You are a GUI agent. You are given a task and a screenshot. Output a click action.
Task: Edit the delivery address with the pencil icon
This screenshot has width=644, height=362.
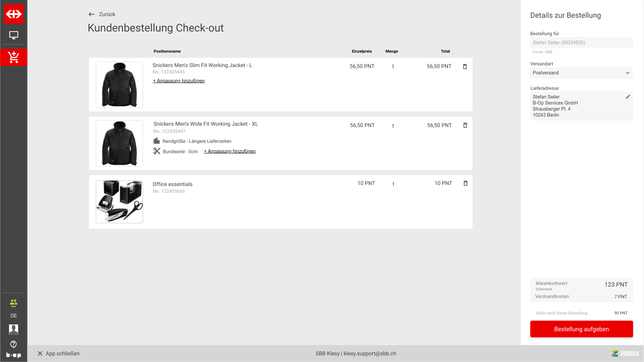[x=628, y=97]
